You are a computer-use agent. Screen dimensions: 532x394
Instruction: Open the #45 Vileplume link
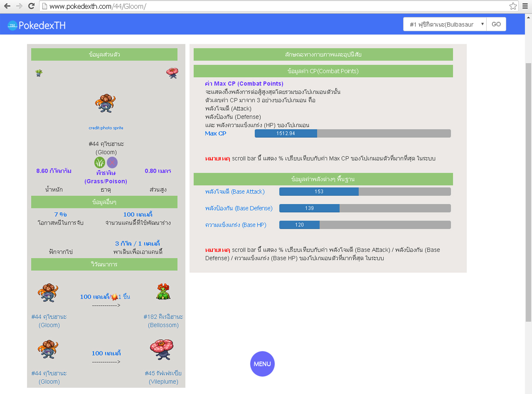163,378
